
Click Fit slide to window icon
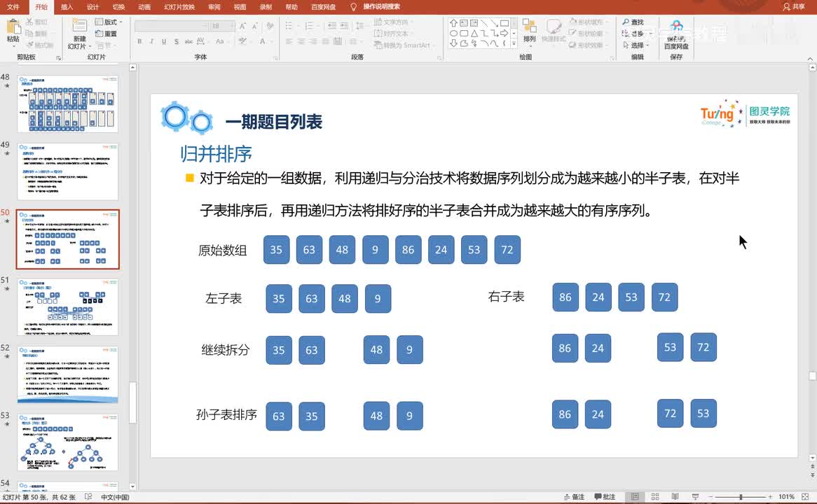point(805,497)
